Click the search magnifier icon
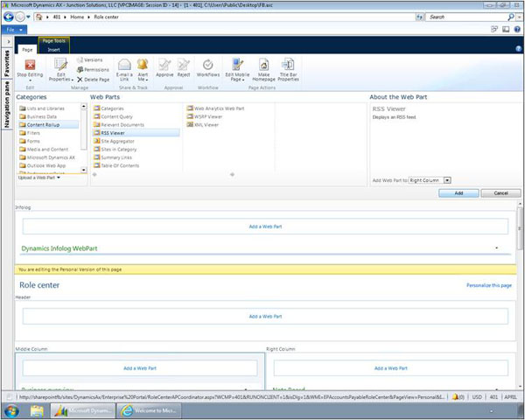The image size is (525, 420). coord(511,17)
